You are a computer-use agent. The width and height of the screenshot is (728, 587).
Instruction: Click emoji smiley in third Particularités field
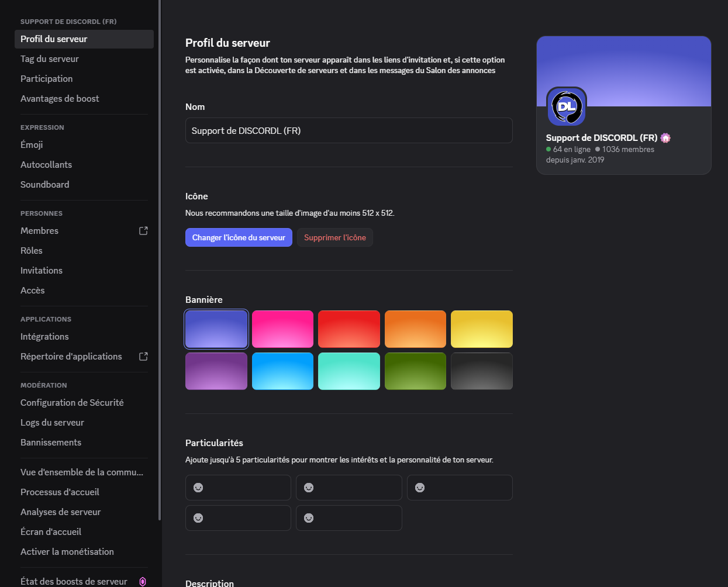pos(420,488)
